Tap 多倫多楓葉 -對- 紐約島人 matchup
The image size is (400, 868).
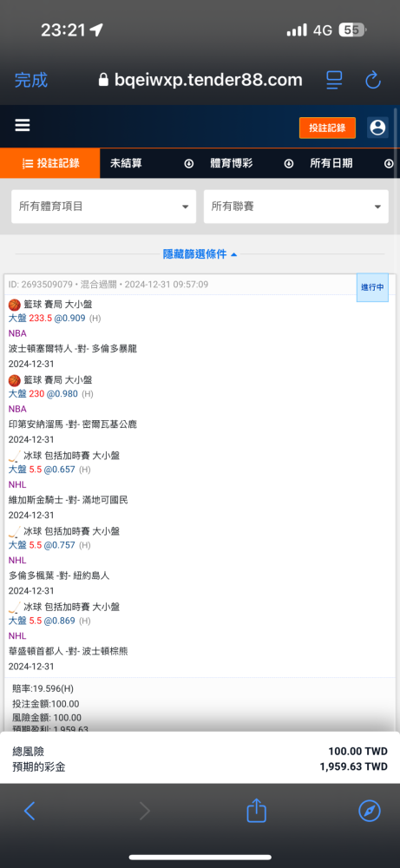59,575
